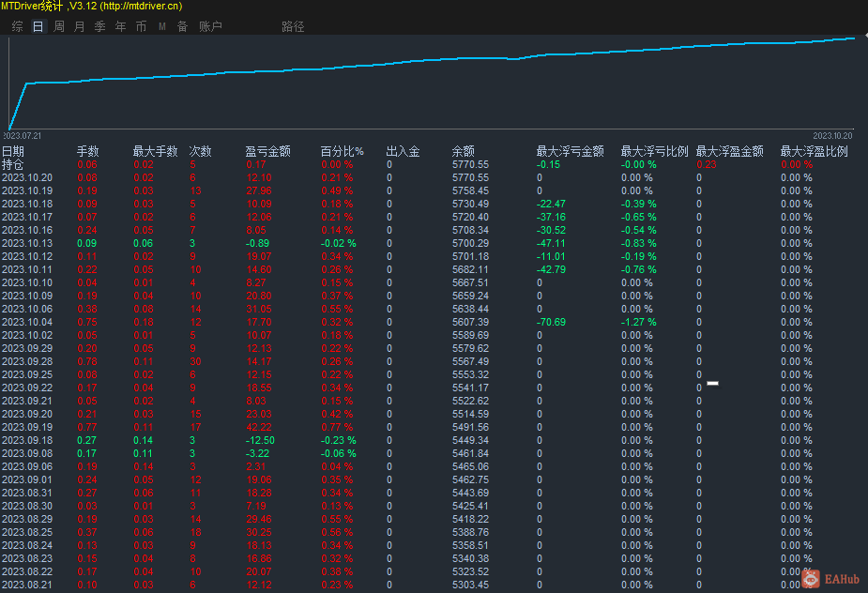Open the 周 weekly statistics tab
Screen dimensions: 868x593
click(59, 26)
